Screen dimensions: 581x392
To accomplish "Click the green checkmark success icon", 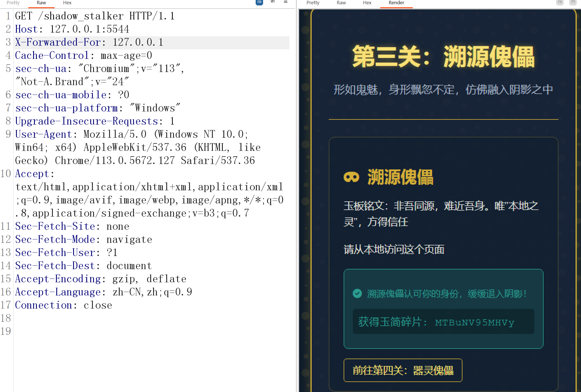I will coord(357,293).
